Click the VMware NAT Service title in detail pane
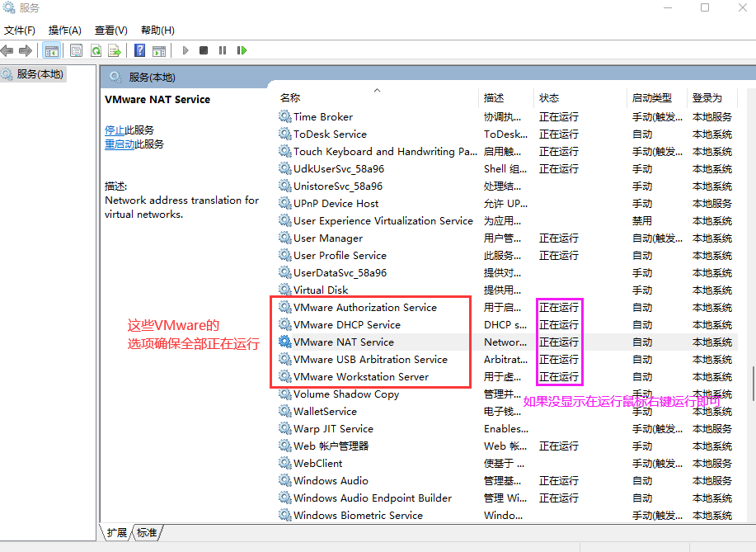 click(157, 99)
